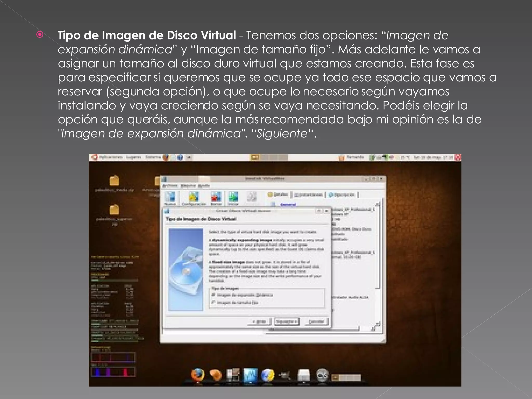The width and height of the screenshot is (532, 399).
Task: Open the Sistema menu in the top panel
Action: pos(153,157)
